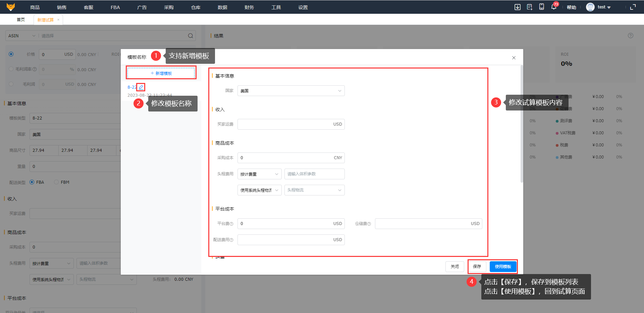Close the 新增试算 tab
Viewport: 644px width, 313px height.
(58, 20)
